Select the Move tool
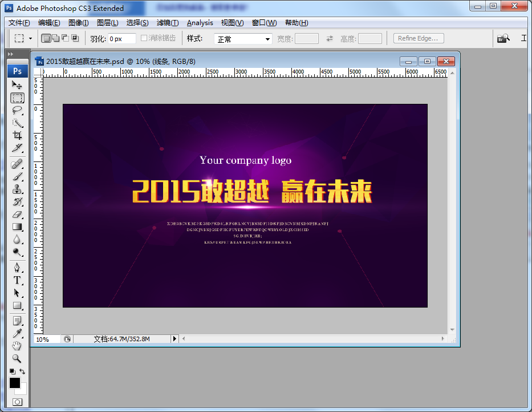532x412 pixels. 17,84
